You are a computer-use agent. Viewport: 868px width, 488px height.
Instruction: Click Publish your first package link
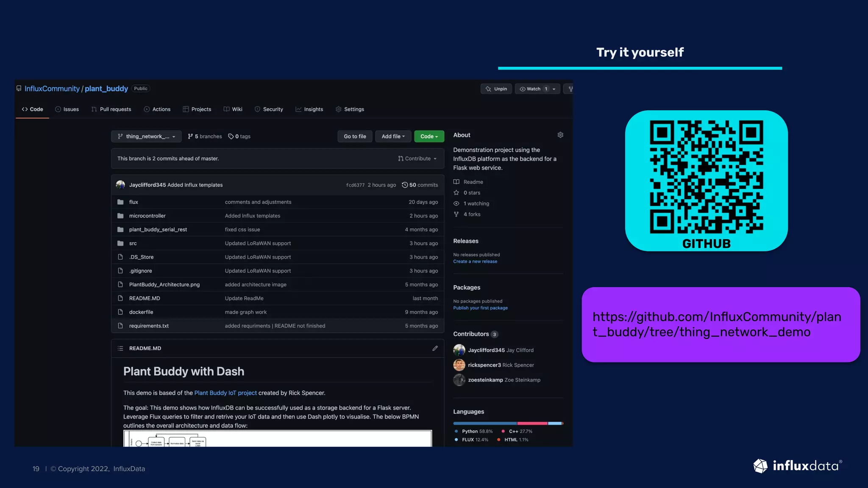pyautogui.click(x=480, y=308)
